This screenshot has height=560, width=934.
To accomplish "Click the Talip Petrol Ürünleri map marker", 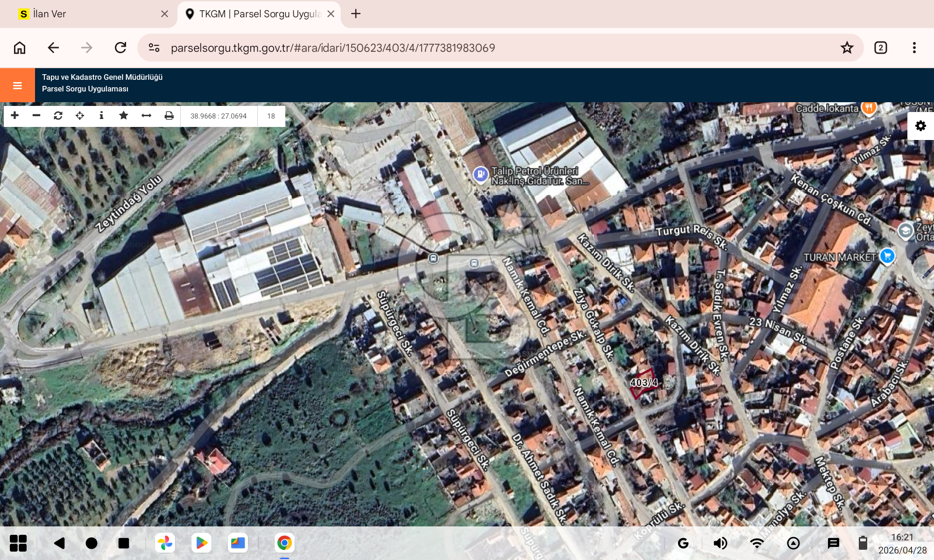I will pos(481,175).
